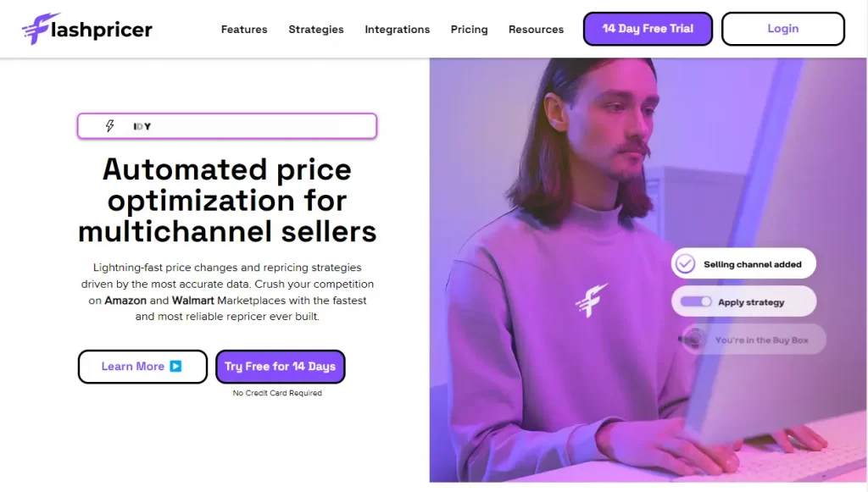Click the Walmart bold link text

(x=192, y=300)
